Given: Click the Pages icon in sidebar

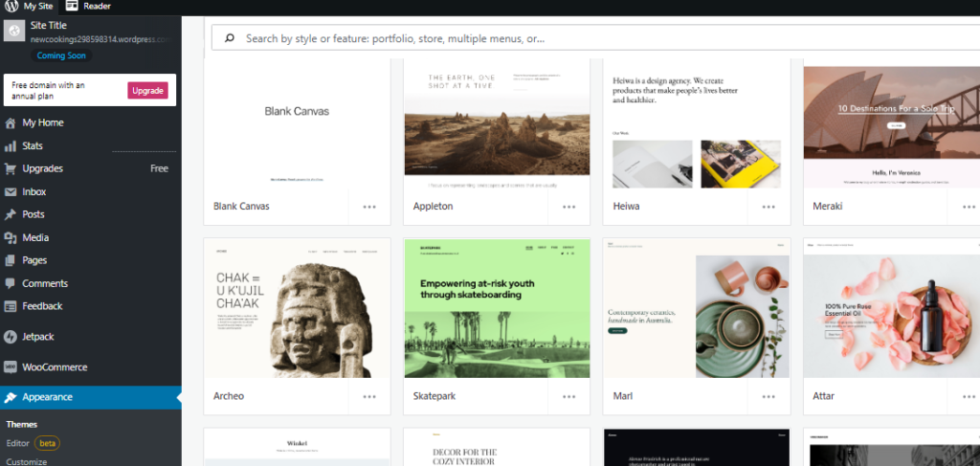Looking at the screenshot, I should pyautogui.click(x=10, y=260).
